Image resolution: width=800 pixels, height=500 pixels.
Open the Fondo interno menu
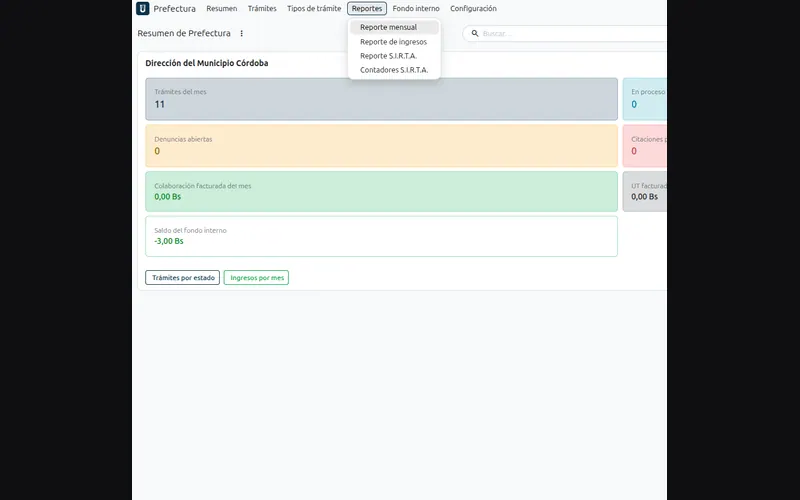click(x=416, y=9)
